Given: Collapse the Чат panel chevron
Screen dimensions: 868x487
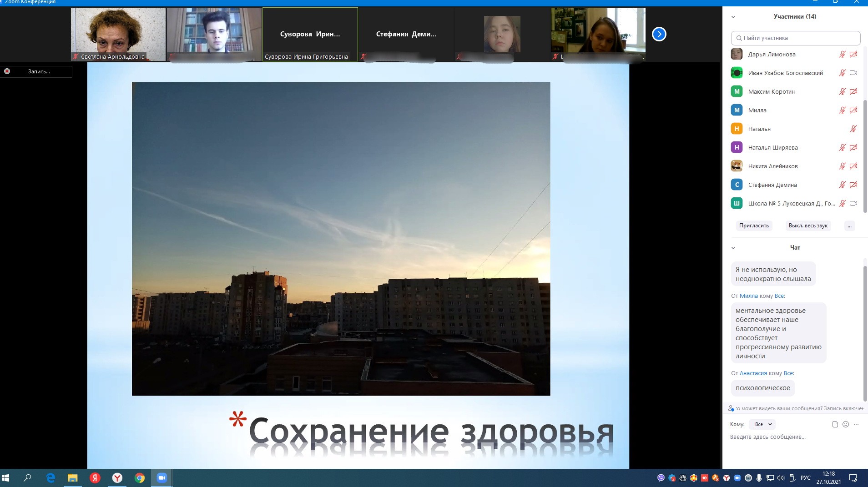Looking at the screenshot, I should coord(733,248).
